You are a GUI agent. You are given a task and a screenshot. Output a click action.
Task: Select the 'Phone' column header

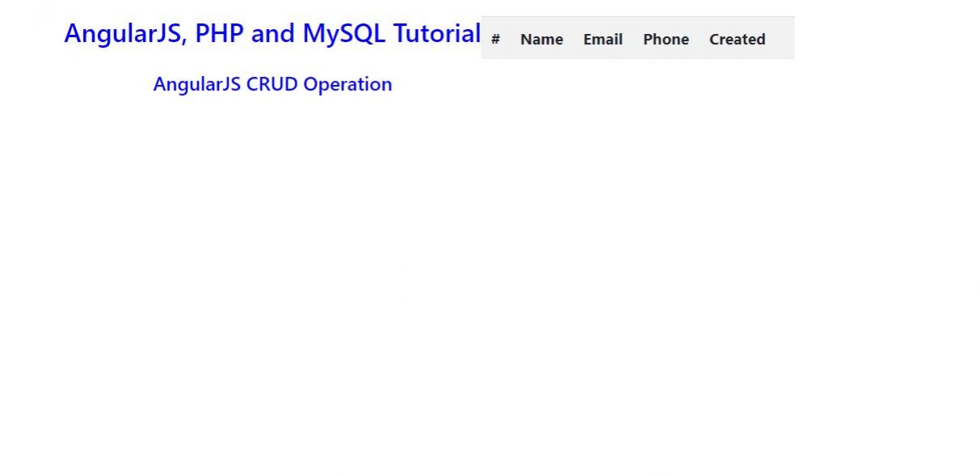pyautogui.click(x=666, y=39)
